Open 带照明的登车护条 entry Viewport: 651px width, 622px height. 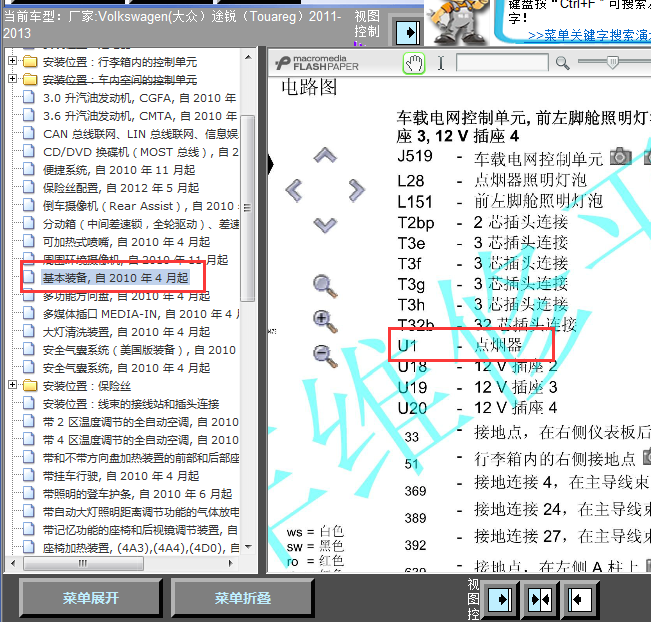137,494
